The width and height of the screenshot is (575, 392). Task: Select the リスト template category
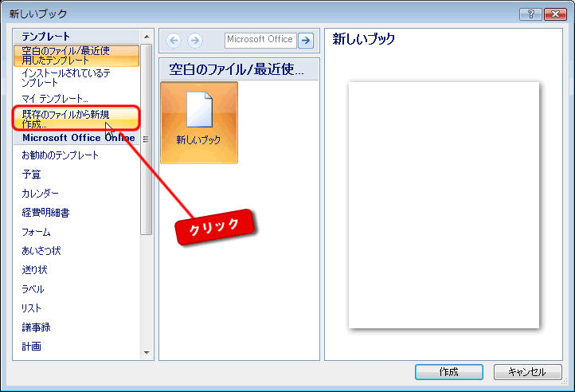[x=31, y=308]
